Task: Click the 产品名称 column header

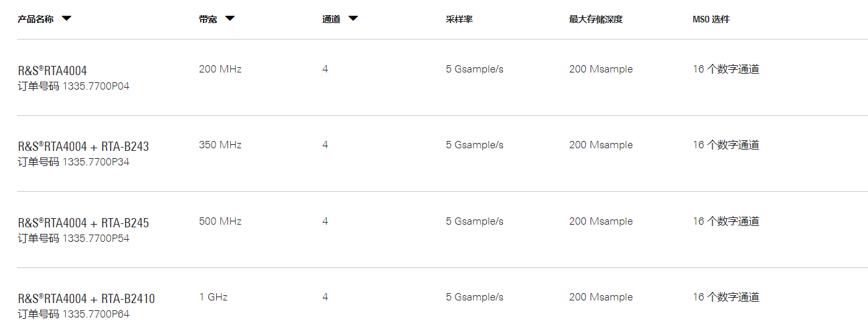Action: point(36,19)
